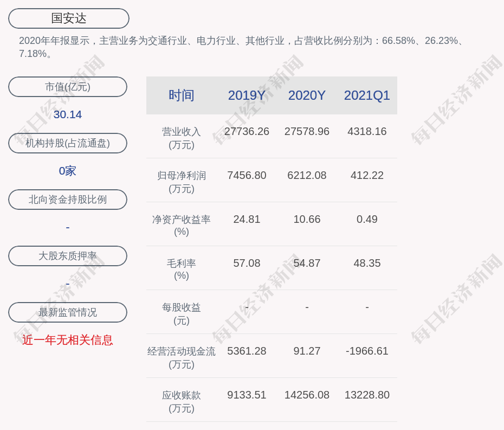Open the 最新监管情况 label pill

(x=68, y=312)
